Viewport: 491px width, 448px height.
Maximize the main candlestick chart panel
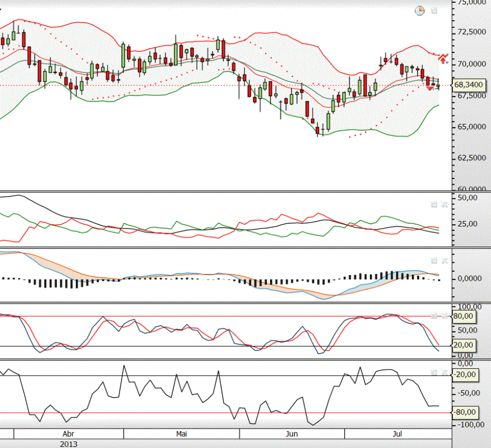pos(434,11)
